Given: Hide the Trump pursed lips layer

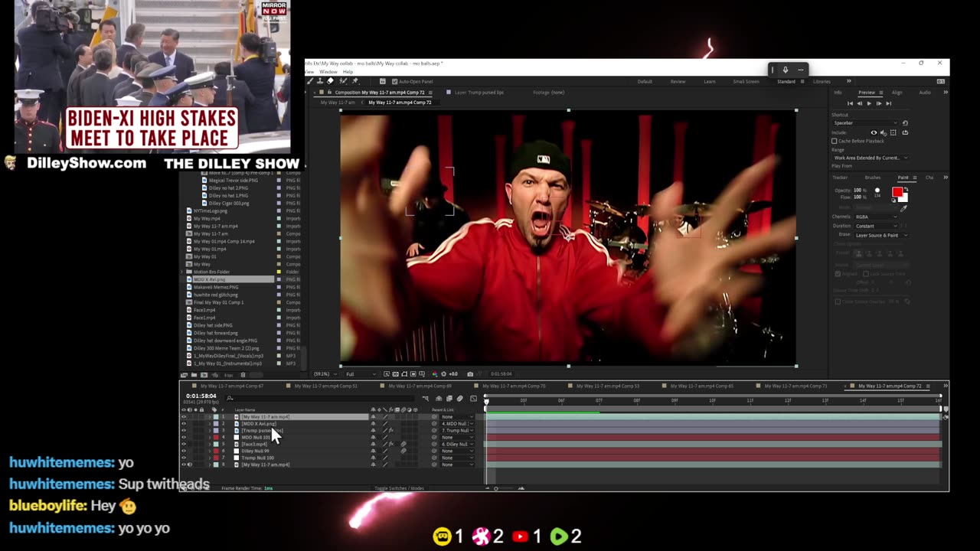Looking at the screenshot, I should (184, 430).
